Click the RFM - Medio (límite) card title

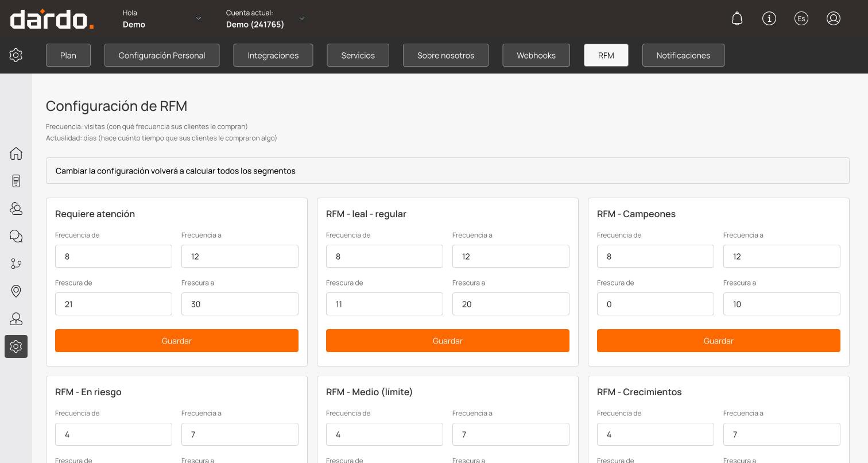coord(369,392)
